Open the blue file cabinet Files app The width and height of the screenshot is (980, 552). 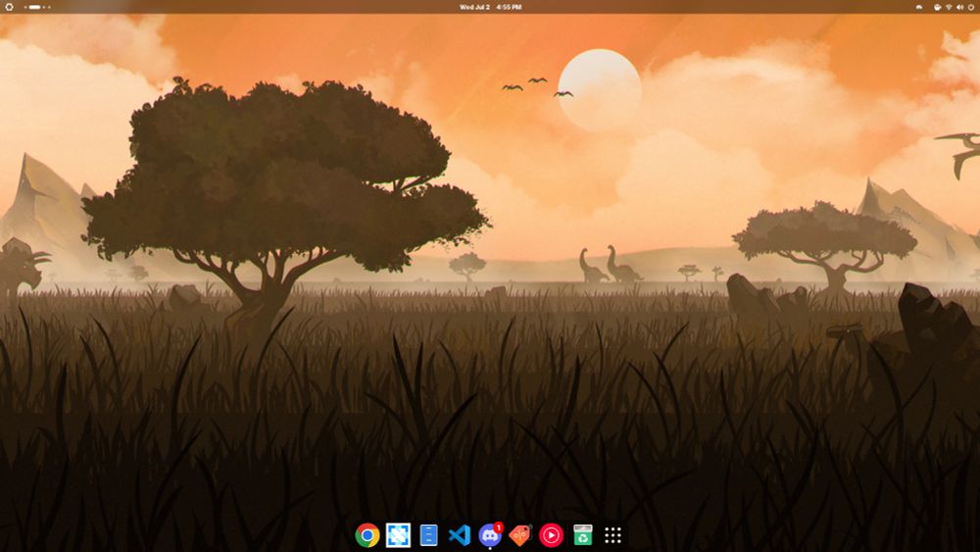point(429,535)
